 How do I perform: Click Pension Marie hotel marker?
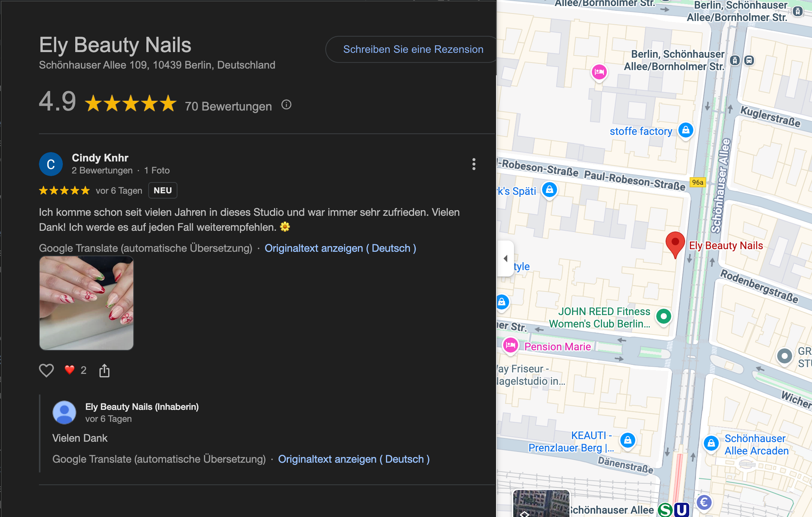pos(511,345)
